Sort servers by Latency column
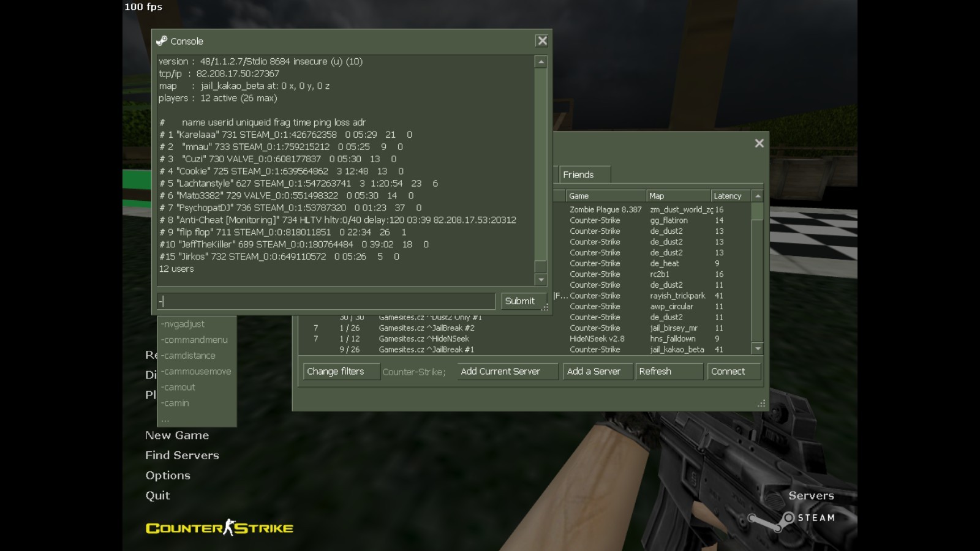The image size is (980, 551). click(x=731, y=196)
